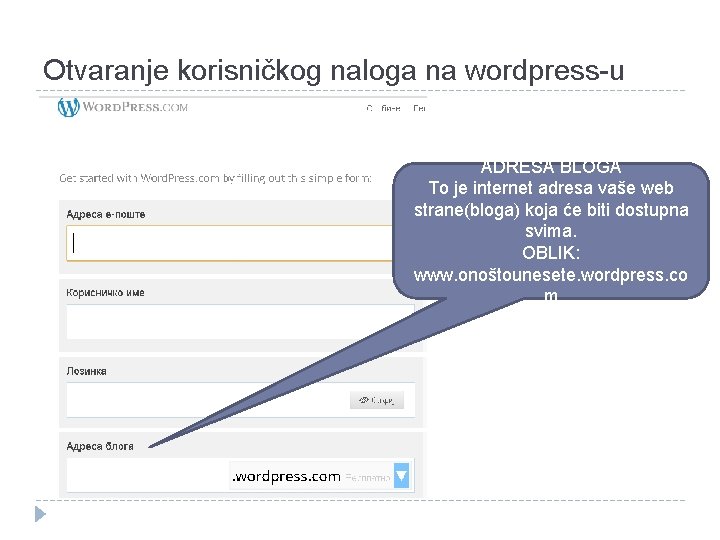This screenshot has width=720, height=540.
Task: Click the Адреса е-поште label
Action: point(106,214)
